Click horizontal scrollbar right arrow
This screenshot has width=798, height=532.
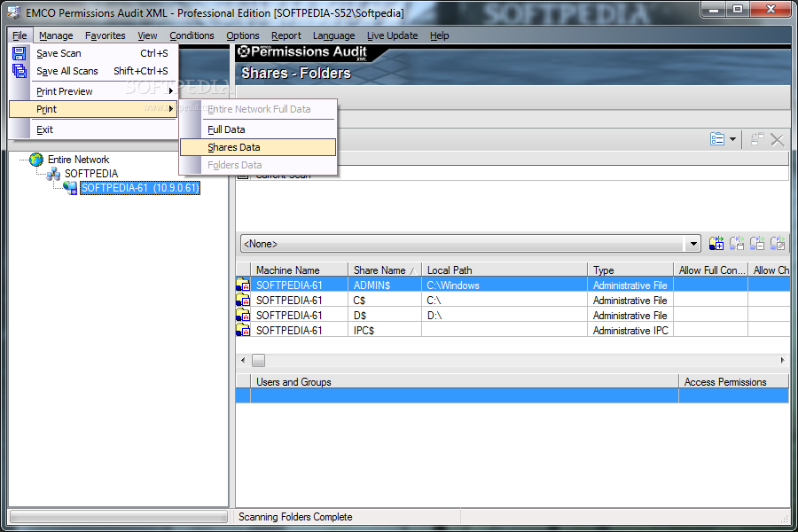[782, 361]
